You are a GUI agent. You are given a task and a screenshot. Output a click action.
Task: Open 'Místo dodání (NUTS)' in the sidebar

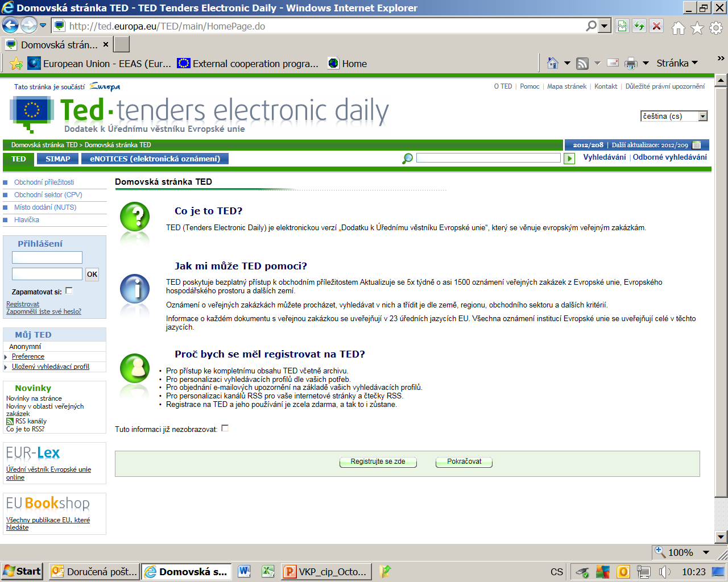click(45, 207)
